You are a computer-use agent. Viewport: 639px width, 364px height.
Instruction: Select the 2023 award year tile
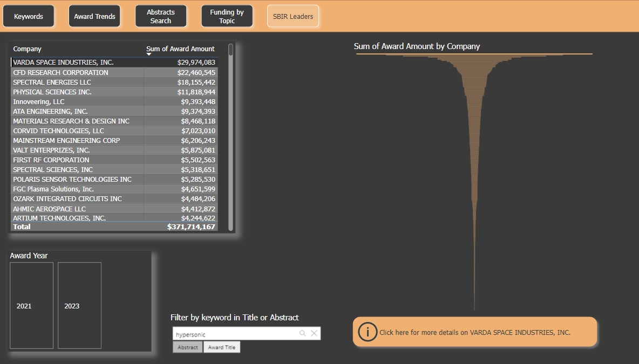click(x=79, y=305)
